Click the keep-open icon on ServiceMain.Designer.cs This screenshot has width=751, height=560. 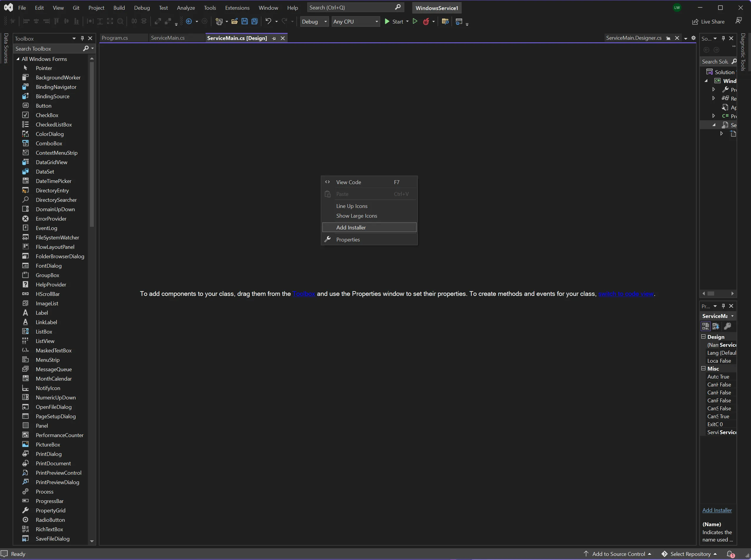(668, 38)
